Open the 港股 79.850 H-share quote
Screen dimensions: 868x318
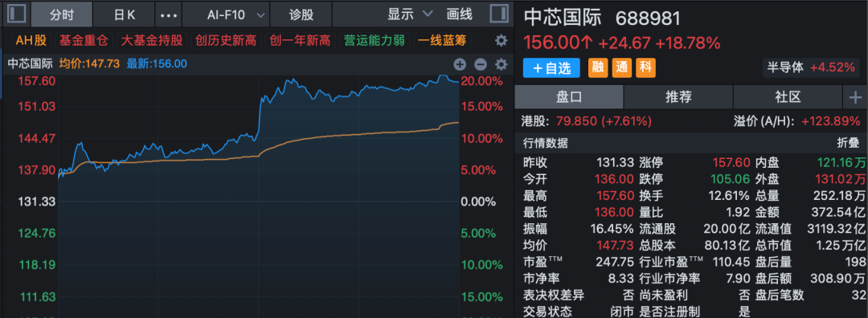click(x=587, y=120)
